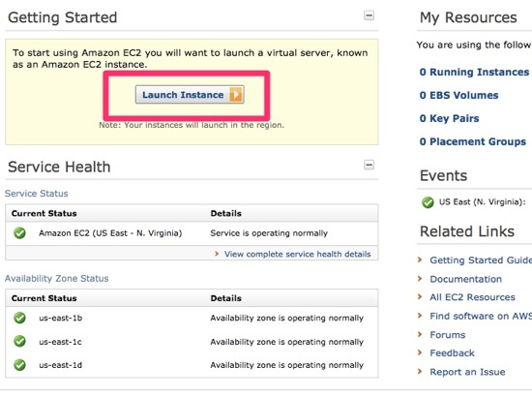Image resolution: width=532 pixels, height=397 pixels.
Task: Open Find software on AWS link
Action: pyautogui.click(x=481, y=317)
